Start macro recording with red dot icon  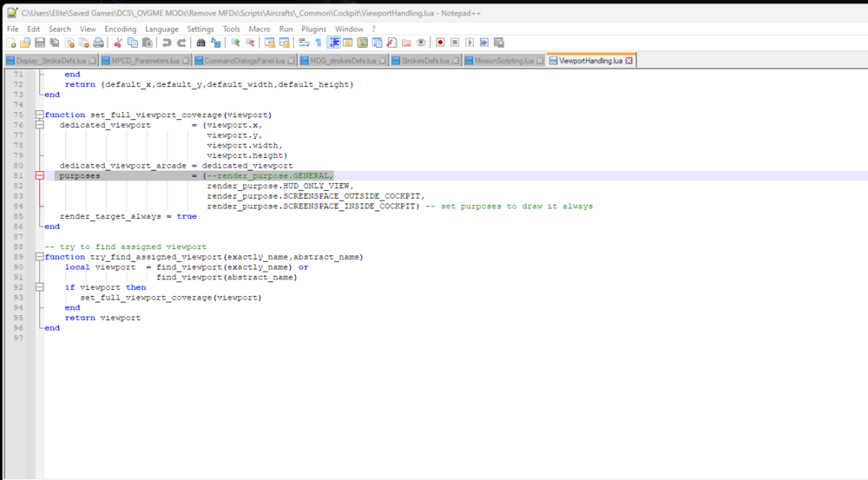point(440,43)
